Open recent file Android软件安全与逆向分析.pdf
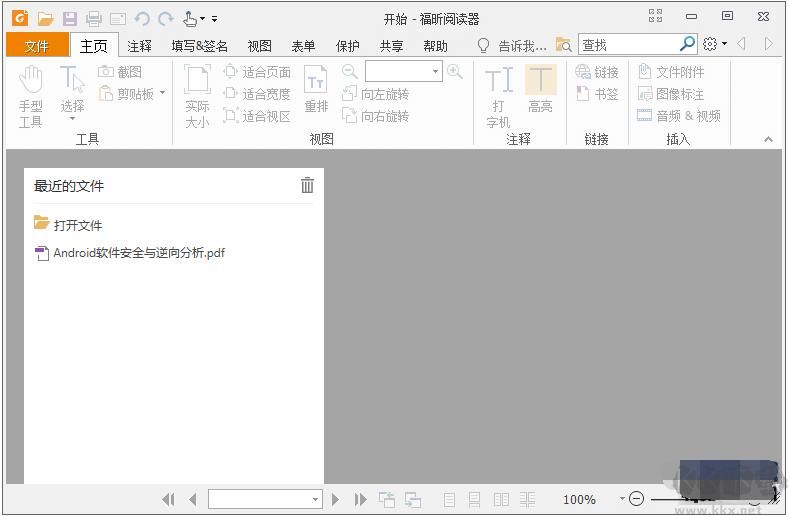The image size is (789, 517). click(x=130, y=253)
